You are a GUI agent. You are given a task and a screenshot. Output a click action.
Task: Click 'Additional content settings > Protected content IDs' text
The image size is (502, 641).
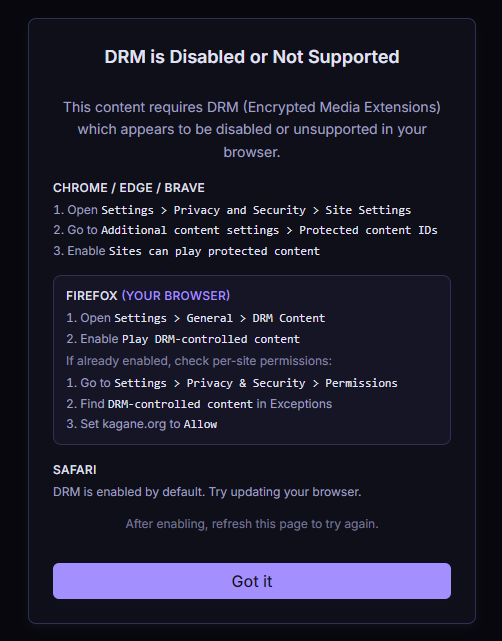point(269,230)
